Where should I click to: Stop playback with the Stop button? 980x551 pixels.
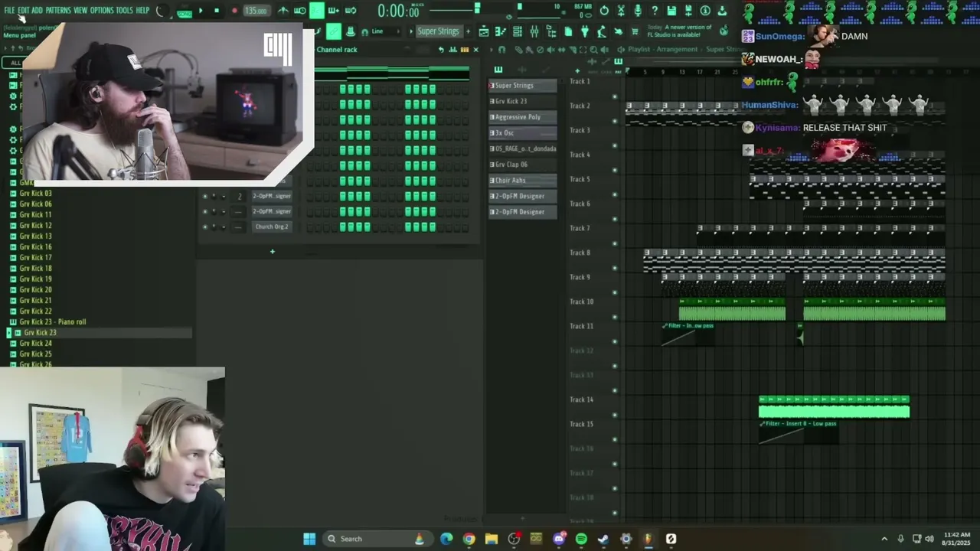pyautogui.click(x=217, y=11)
